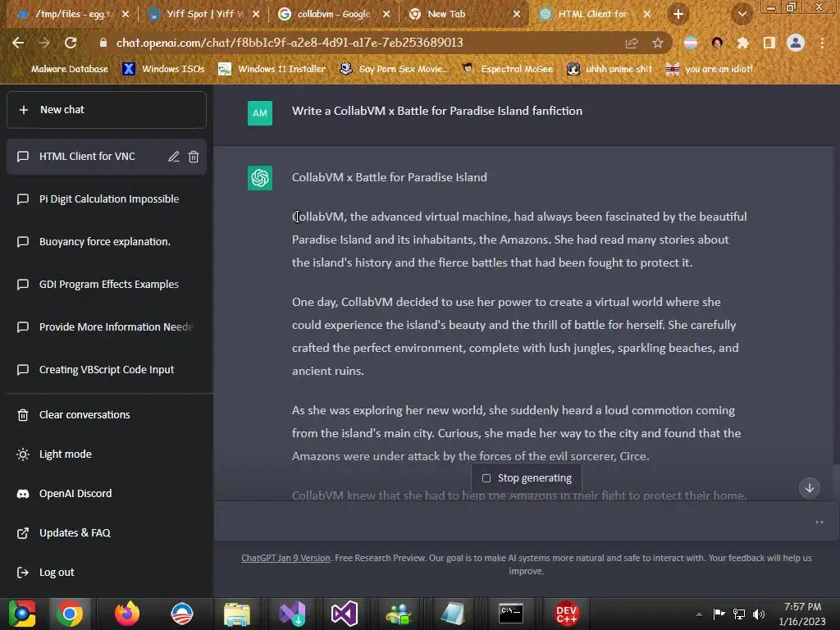Open the Pi Digit Calculation Impossible chat
The image size is (840, 630).
[x=106, y=199]
